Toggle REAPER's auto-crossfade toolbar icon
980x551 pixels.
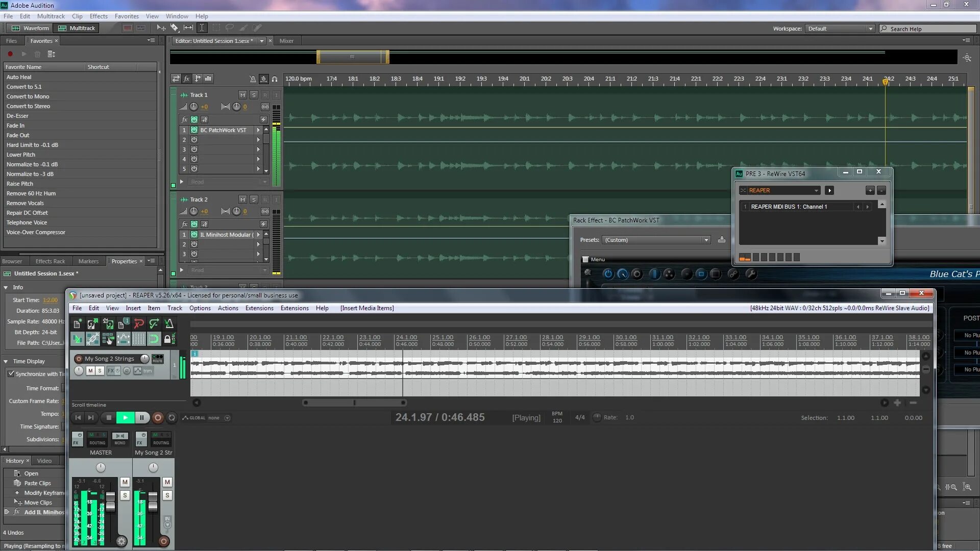click(77, 339)
